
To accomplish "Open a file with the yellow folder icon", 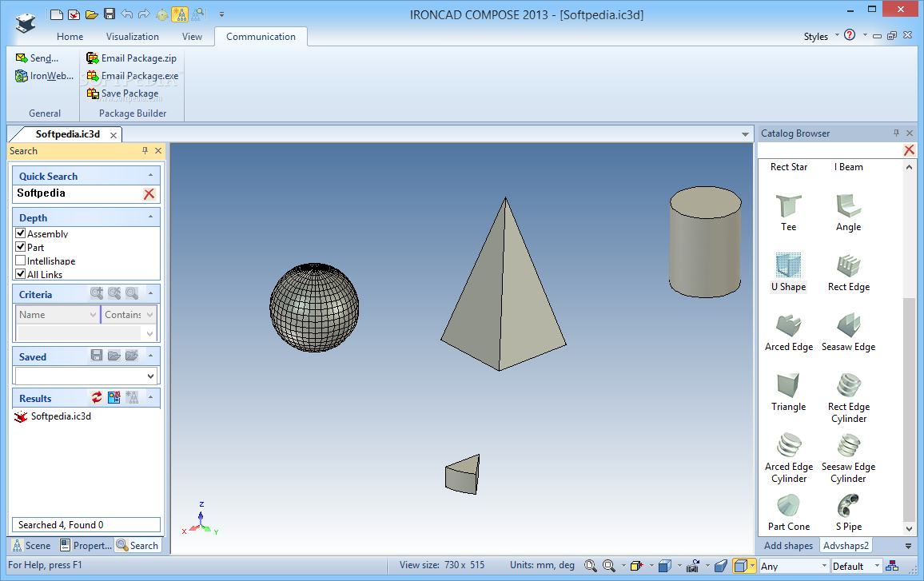I will click(91, 14).
